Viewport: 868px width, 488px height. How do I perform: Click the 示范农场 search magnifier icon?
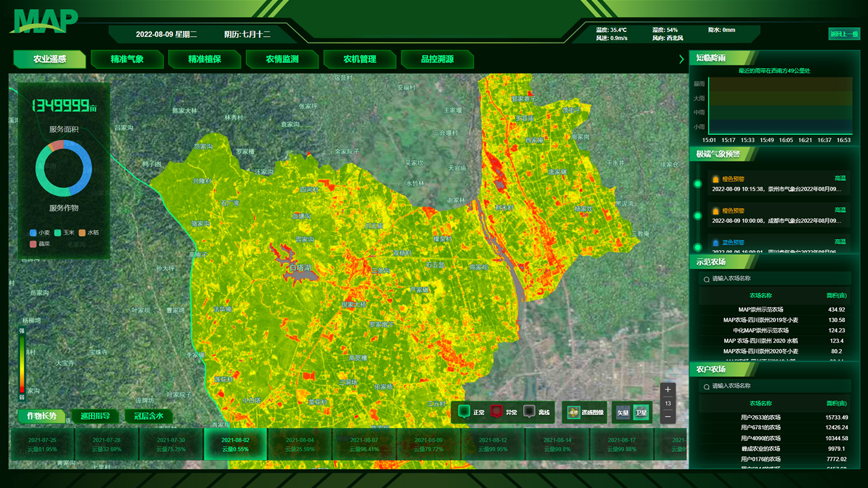point(706,279)
